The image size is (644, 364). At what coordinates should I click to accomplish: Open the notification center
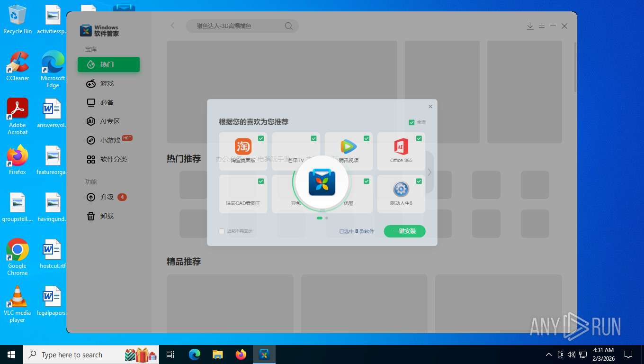coord(628,355)
